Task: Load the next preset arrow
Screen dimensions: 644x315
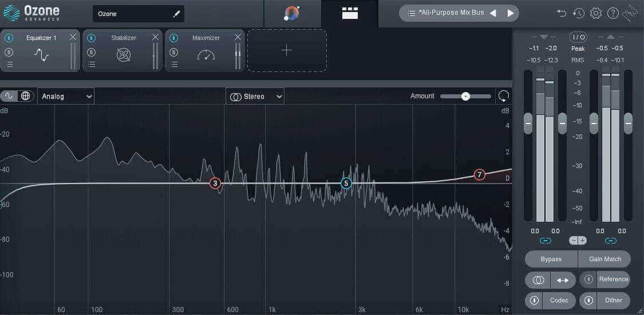Action: (x=511, y=13)
